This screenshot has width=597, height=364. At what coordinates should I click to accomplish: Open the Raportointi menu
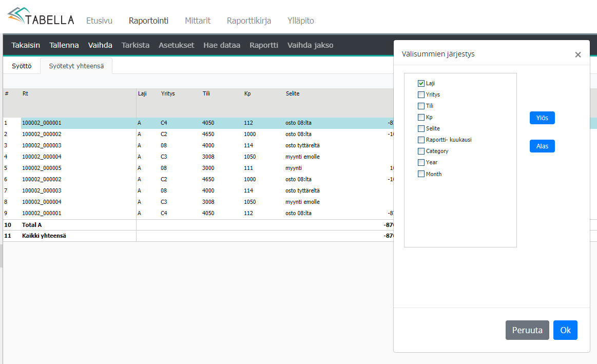point(148,21)
